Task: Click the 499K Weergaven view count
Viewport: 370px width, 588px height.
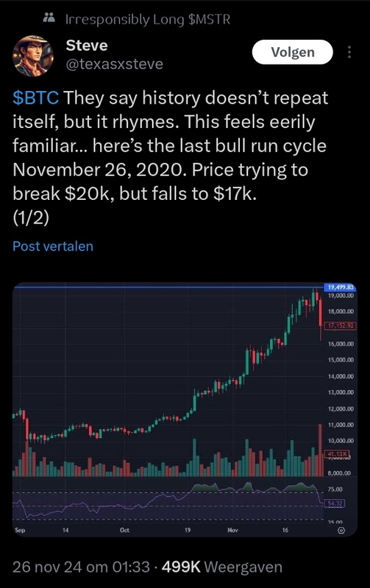Action: 221,567
